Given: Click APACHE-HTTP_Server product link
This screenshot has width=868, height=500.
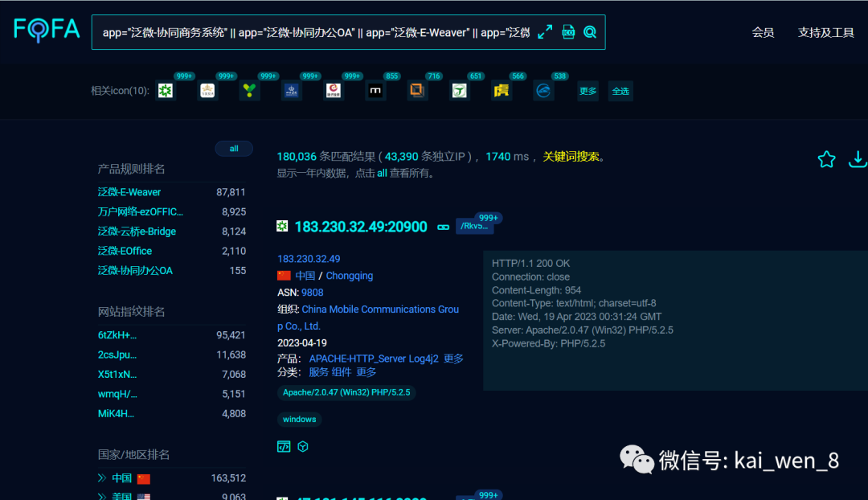Looking at the screenshot, I should pos(358,359).
